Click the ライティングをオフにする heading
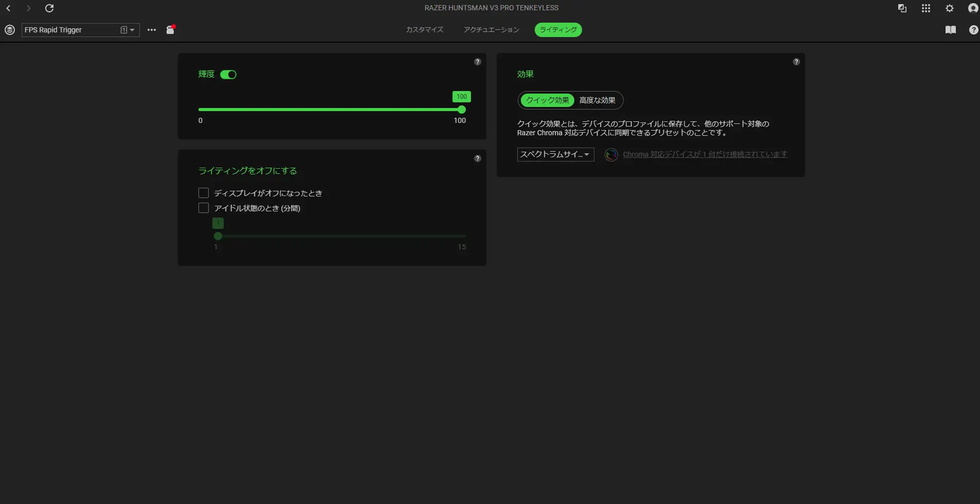The width and height of the screenshot is (980, 504). coord(248,171)
